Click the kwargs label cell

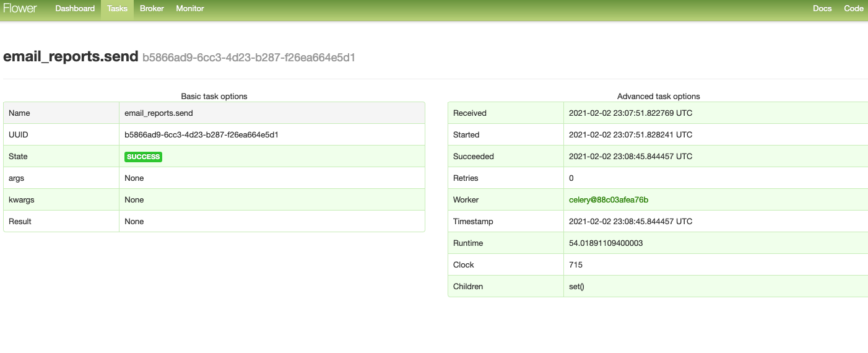coord(61,200)
